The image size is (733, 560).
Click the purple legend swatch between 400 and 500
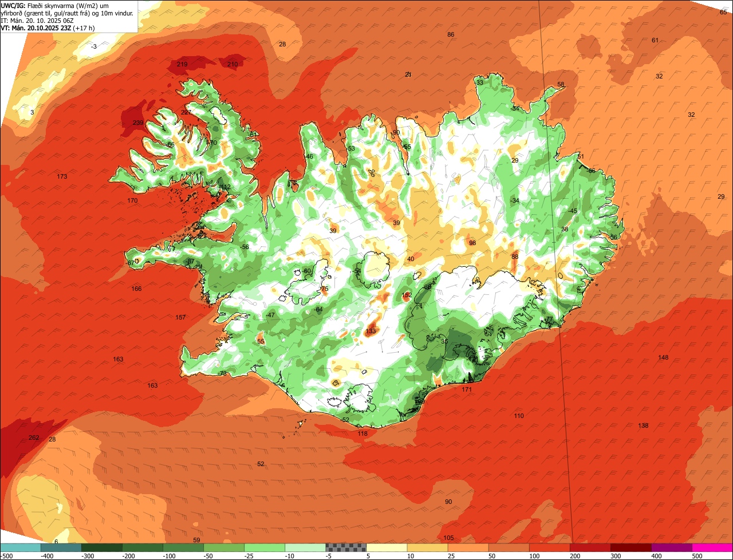pos(671,547)
